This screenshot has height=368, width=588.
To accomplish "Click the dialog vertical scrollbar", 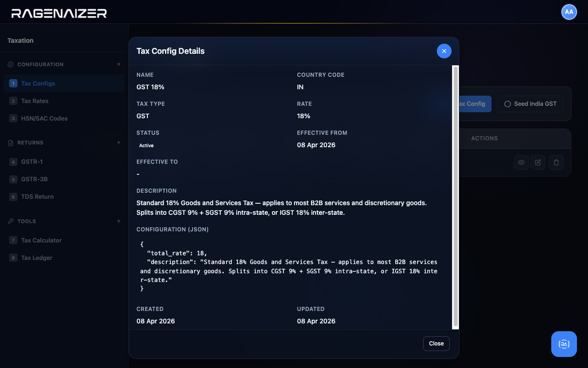I will [x=456, y=197].
